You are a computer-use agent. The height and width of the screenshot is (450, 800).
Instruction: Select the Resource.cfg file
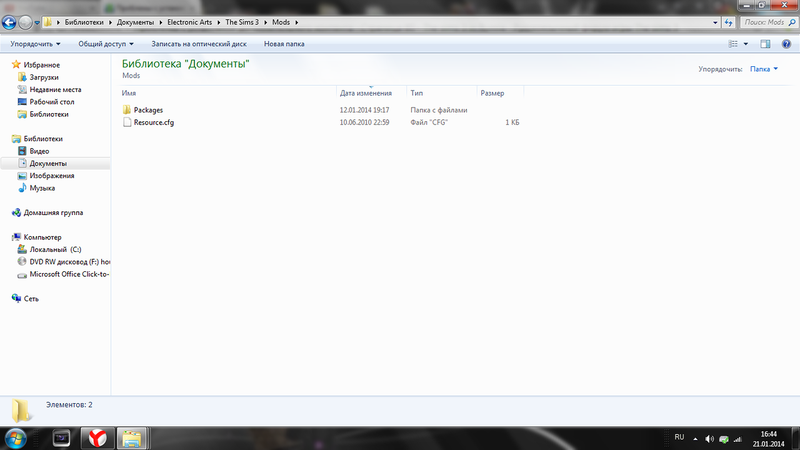(x=153, y=122)
